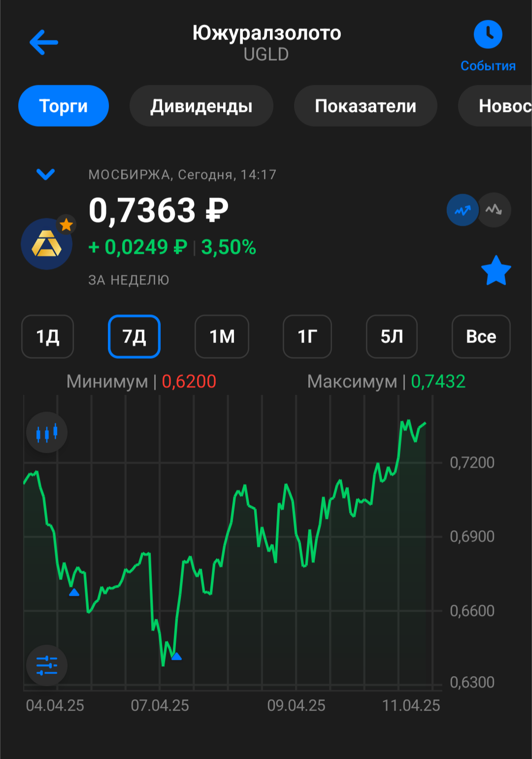532x759 pixels.
Task: Switch chart to candlestick view
Action: click(47, 433)
